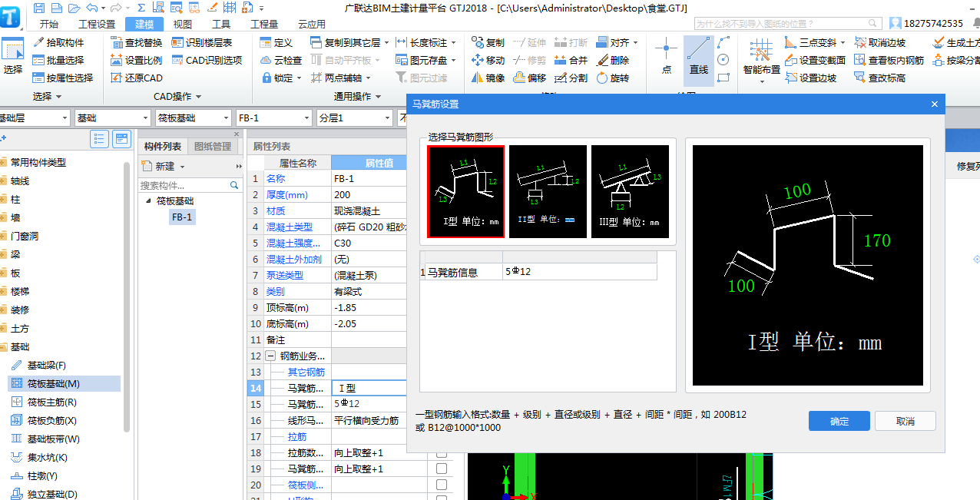Click the 旋转 rotate tool
Screen dimensions: 980x500
613,78
